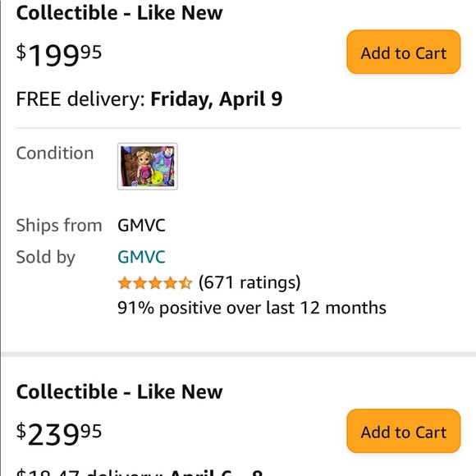Add the $199.95 offer to cart
476x476 pixels.
point(404,52)
